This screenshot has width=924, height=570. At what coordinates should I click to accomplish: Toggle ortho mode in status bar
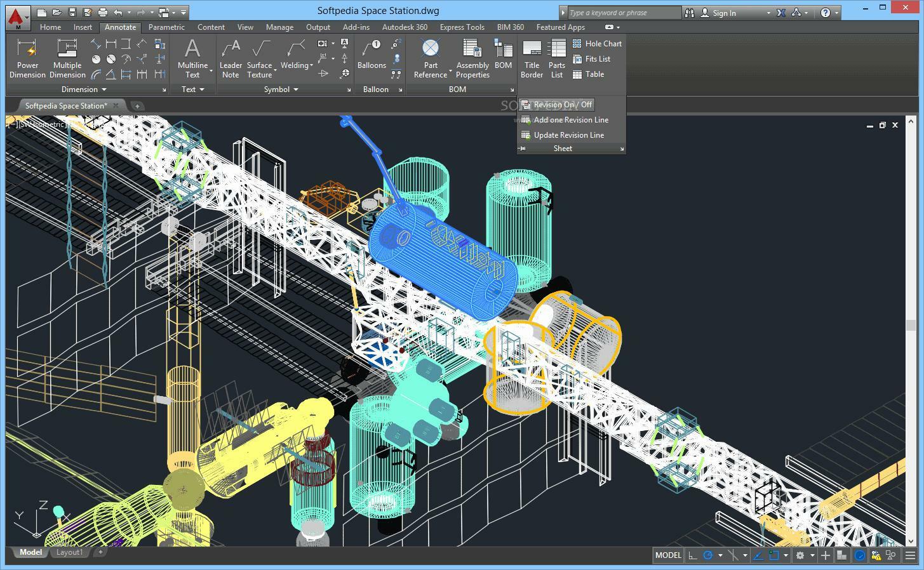click(693, 555)
